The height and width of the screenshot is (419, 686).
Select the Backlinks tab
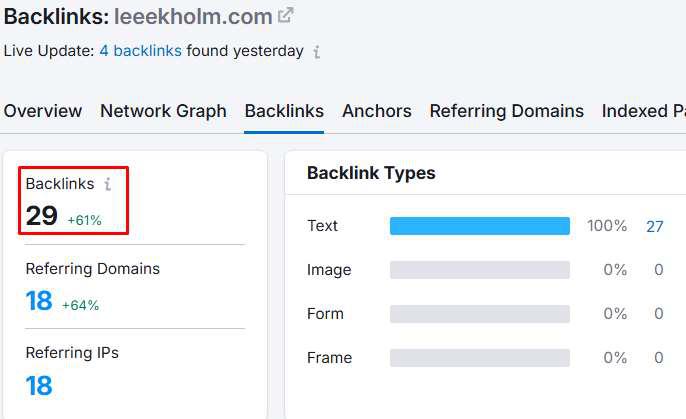(x=284, y=111)
